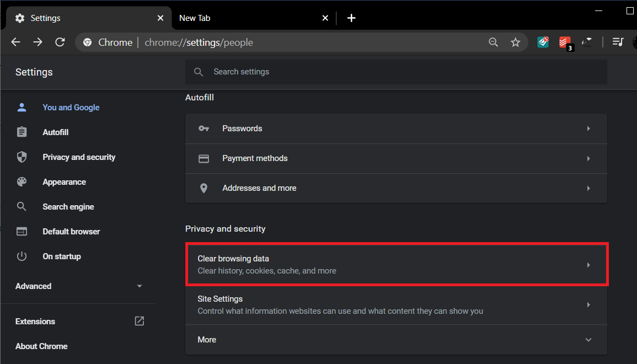Open Addresses and more via its arrow
Image resolution: width=637 pixels, height=364 pixels.
(x=588, y=188)
